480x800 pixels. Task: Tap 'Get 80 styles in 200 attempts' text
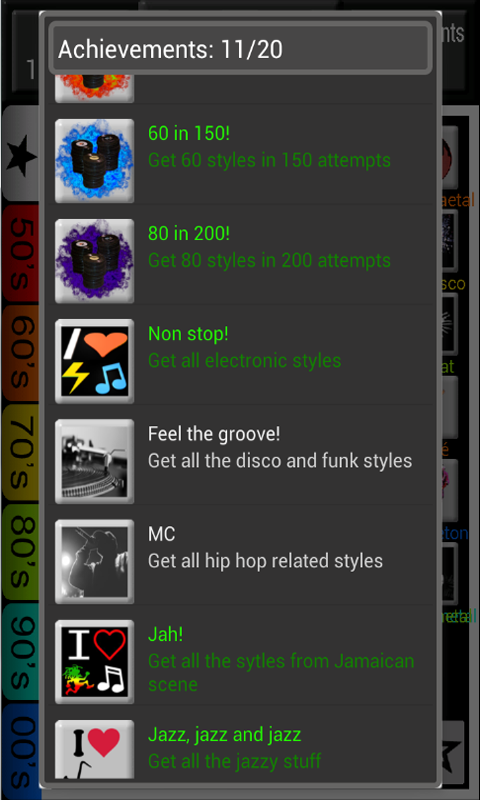269,261
